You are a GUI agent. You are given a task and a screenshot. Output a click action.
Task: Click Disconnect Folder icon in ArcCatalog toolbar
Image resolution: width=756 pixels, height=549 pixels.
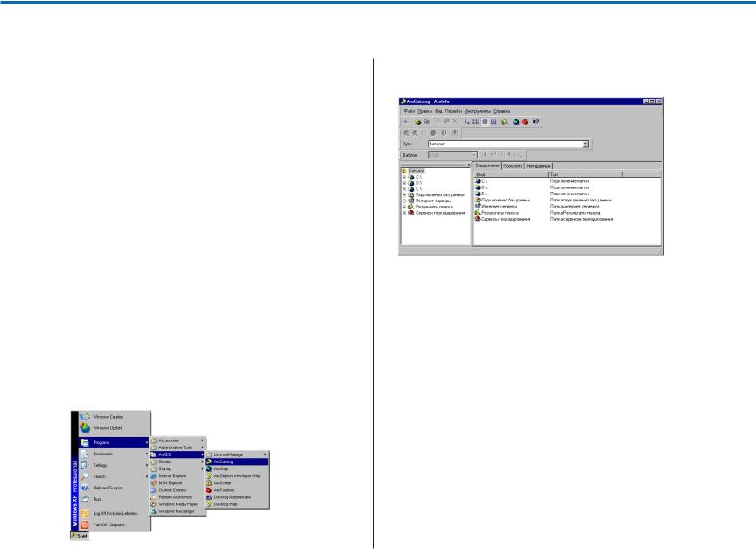(x=427, y=122)
